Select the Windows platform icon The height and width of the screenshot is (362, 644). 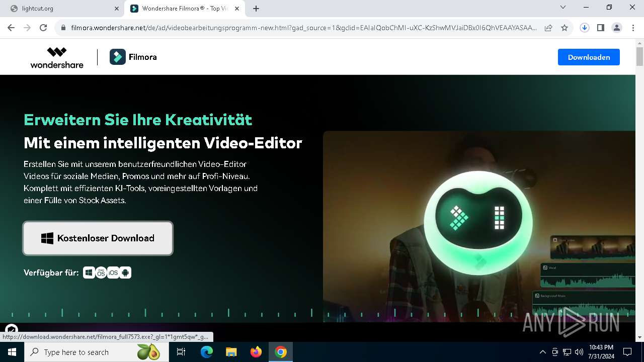click(89, 273)
